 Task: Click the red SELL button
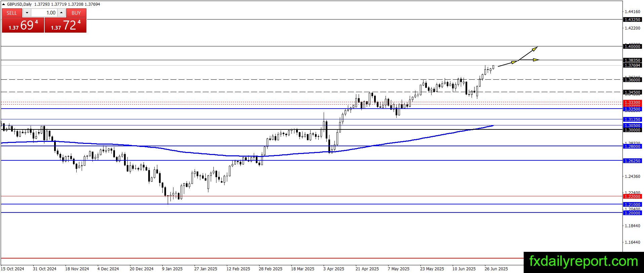pos(12,13)
